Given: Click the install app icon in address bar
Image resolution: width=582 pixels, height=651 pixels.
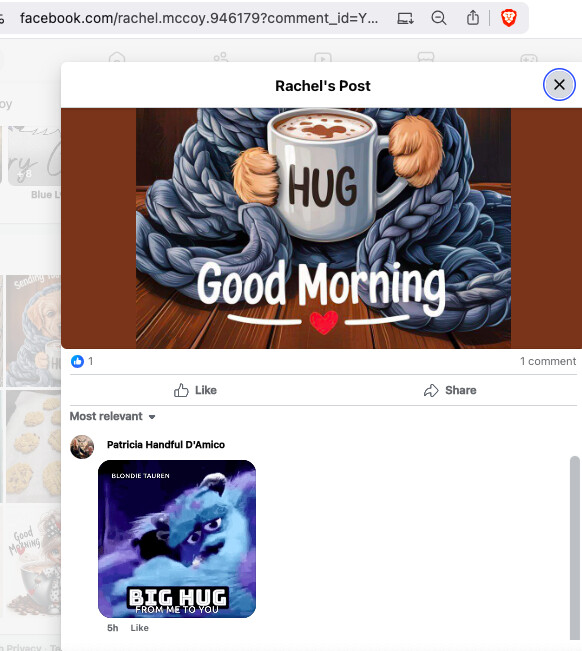Looking at the screenshot, I should (405, 18).
